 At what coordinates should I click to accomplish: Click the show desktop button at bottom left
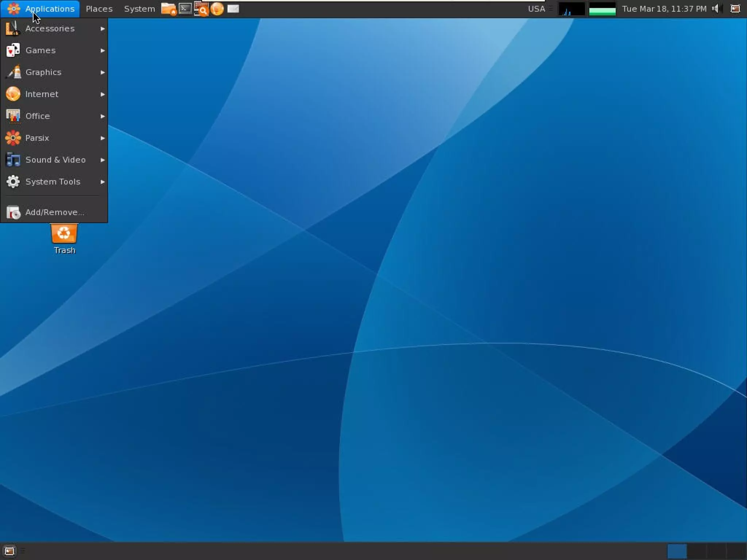(9, 551)
